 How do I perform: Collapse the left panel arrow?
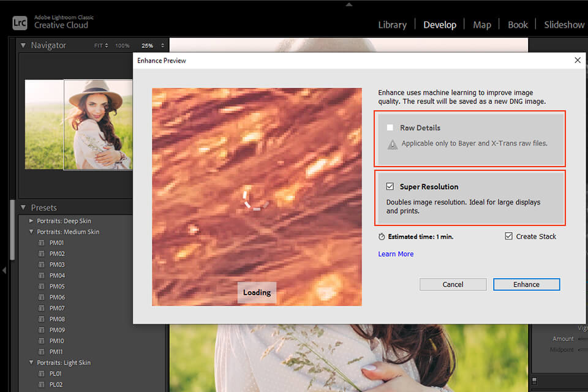[4, 270]
